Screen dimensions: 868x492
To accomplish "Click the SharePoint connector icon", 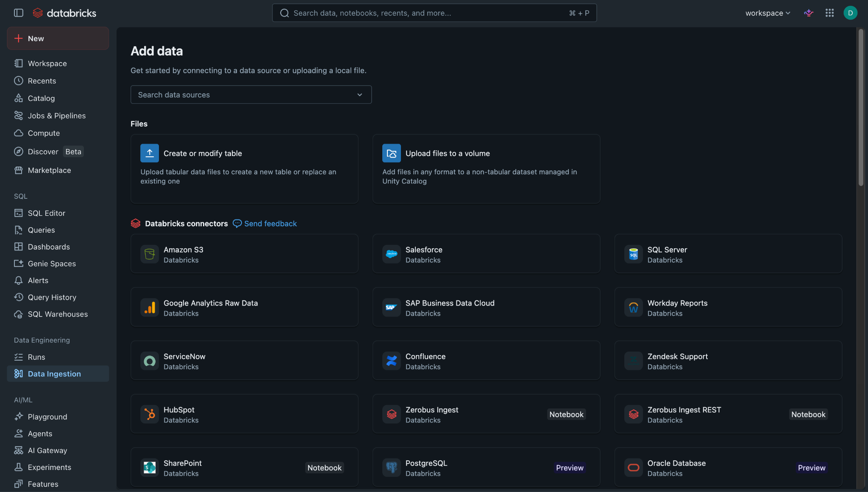I will pyautogui.click(x=150, y=468).
